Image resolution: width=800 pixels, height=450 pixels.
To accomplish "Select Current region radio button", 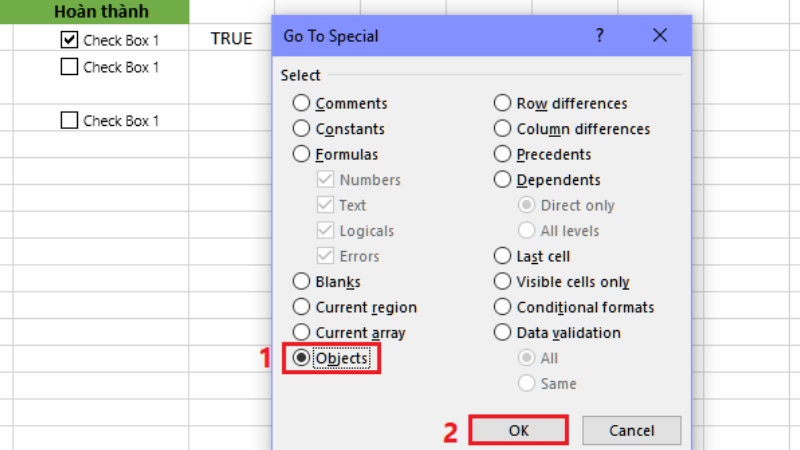I will [301, 307].
